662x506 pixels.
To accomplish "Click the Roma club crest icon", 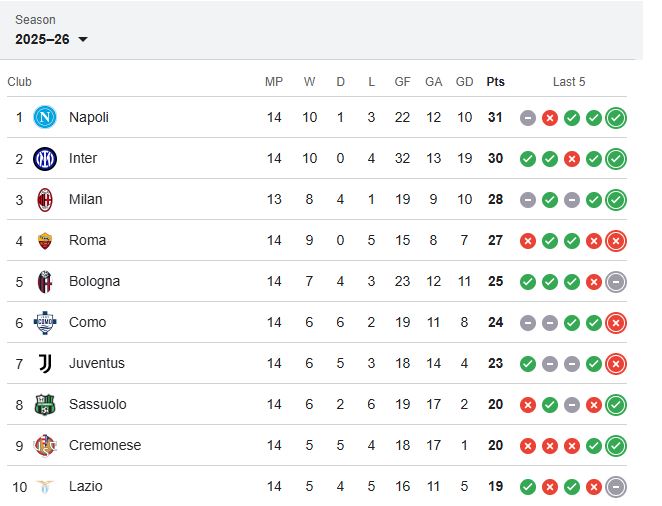I will [45, 240].
